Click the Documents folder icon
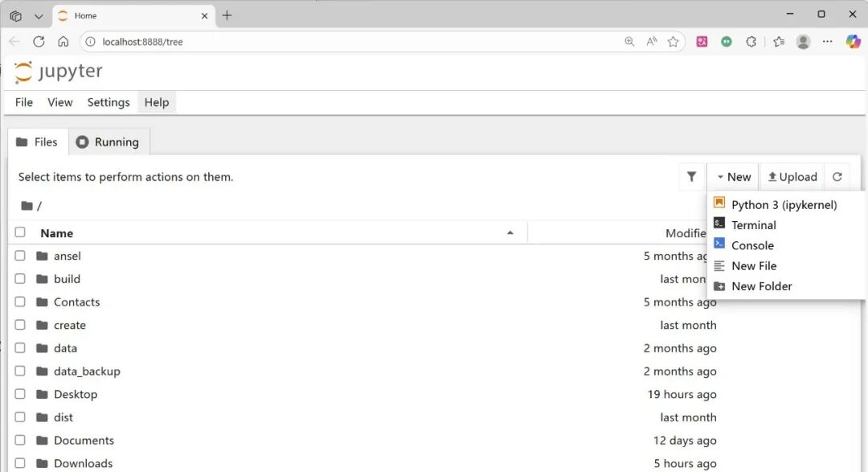The height and width of the screenshot is (472, 868). [x=42, y=441]
